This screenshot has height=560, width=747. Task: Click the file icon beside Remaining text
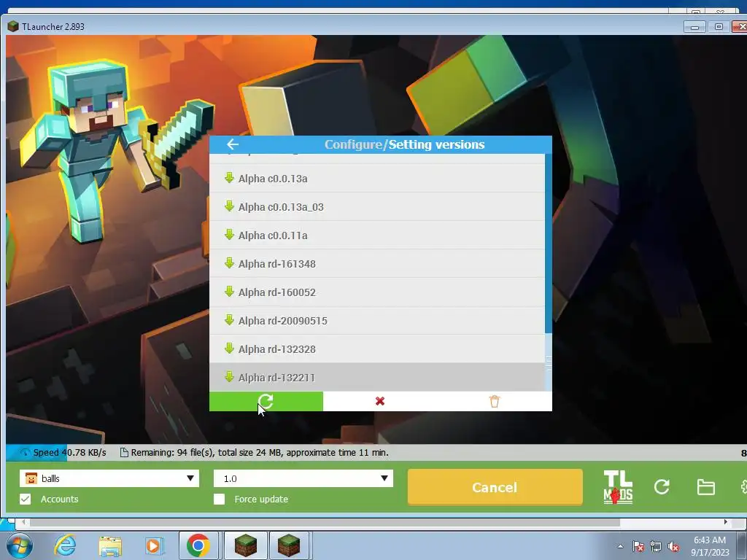tap(124, 452)
